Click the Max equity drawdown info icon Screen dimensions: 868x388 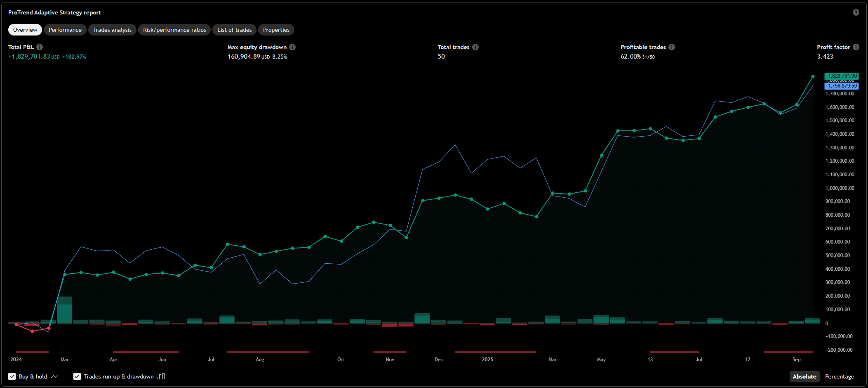pos(293,47)
